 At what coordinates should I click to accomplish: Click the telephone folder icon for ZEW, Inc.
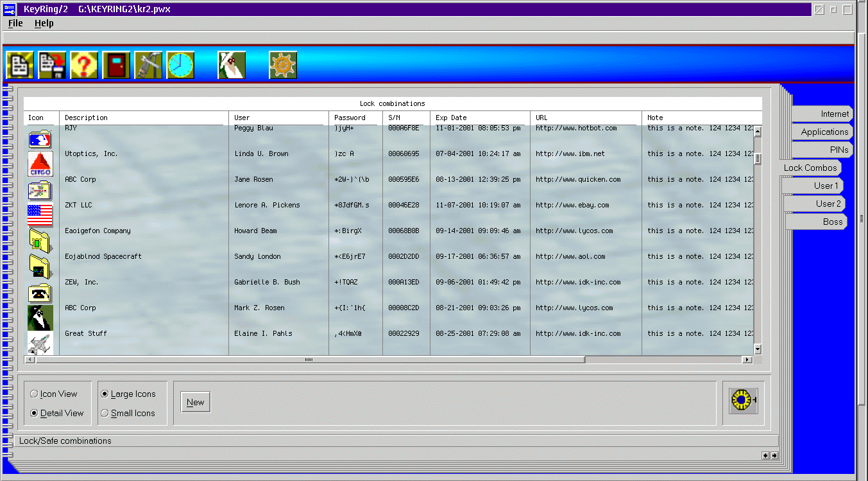coord(40,292)
